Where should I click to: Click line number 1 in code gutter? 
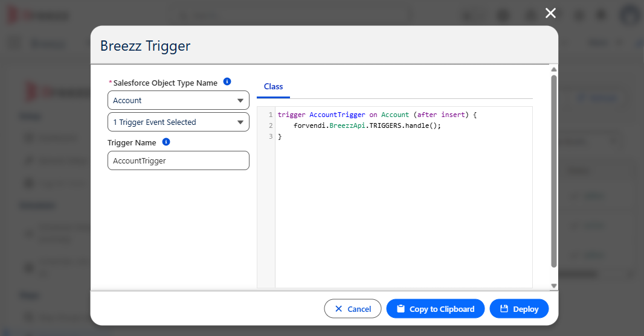point(271,115)
